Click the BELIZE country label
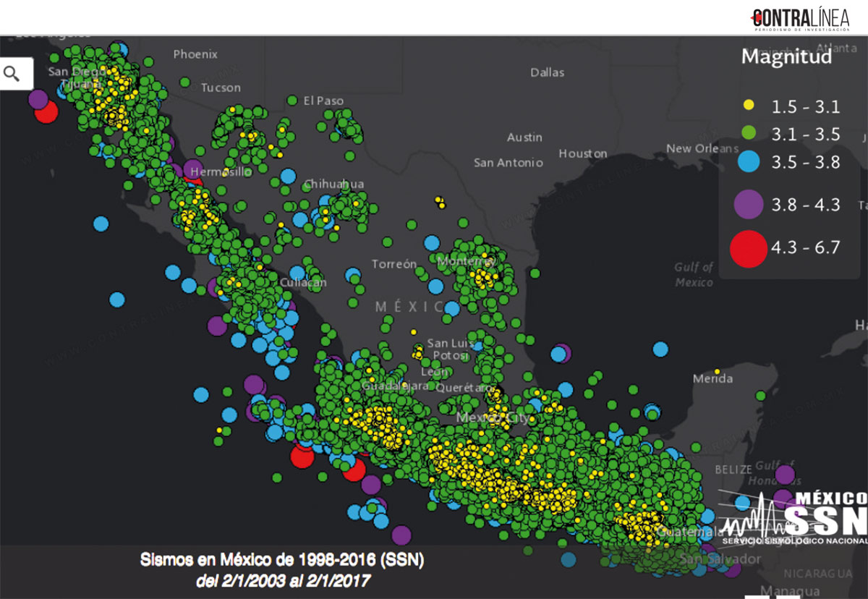Viewport: 868px width, 599px height. point(733,470)
